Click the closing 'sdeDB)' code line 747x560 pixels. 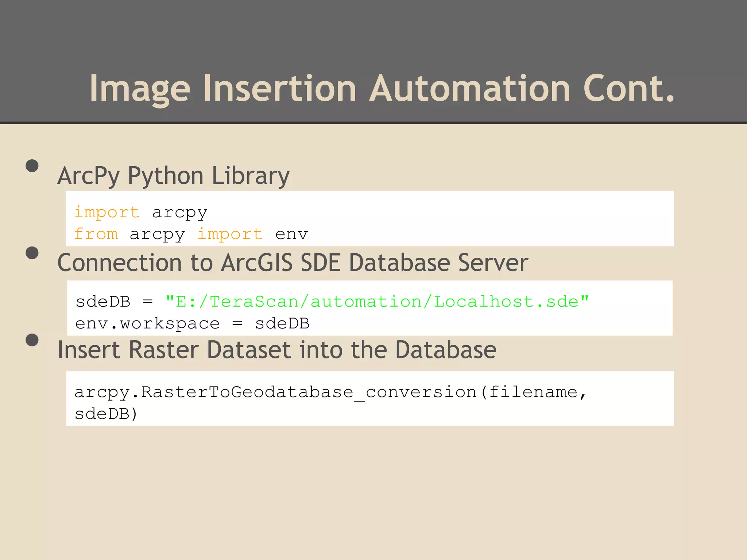point(106,414)
